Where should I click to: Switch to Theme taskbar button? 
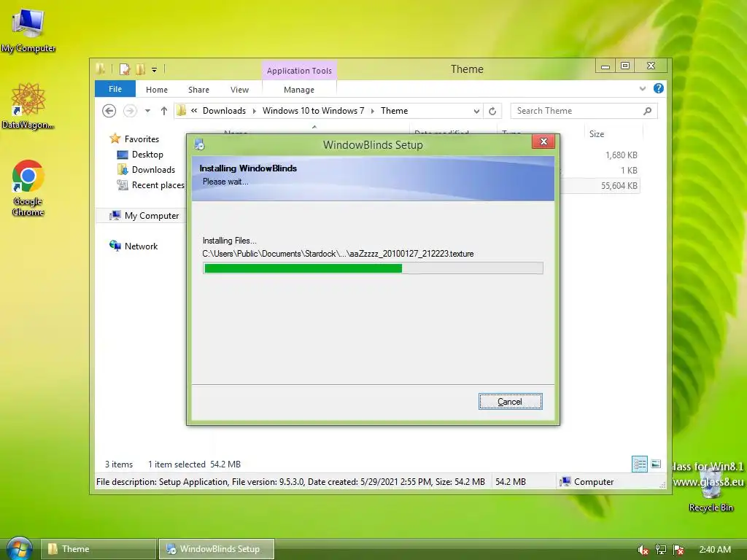(98, 549)
